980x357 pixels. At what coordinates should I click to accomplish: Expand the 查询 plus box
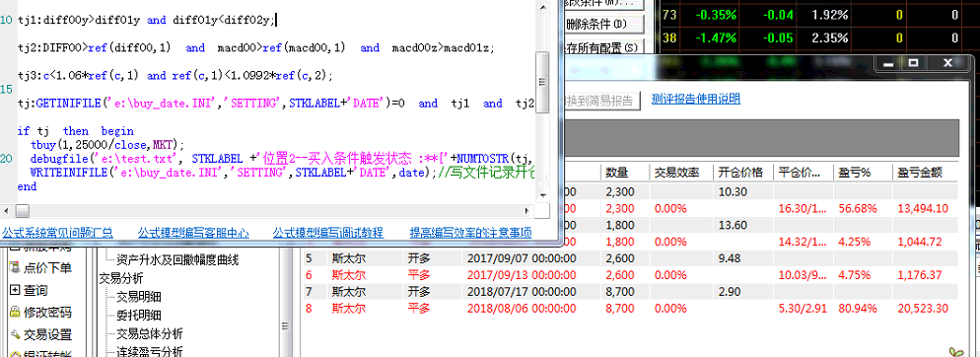click(15, 290)
